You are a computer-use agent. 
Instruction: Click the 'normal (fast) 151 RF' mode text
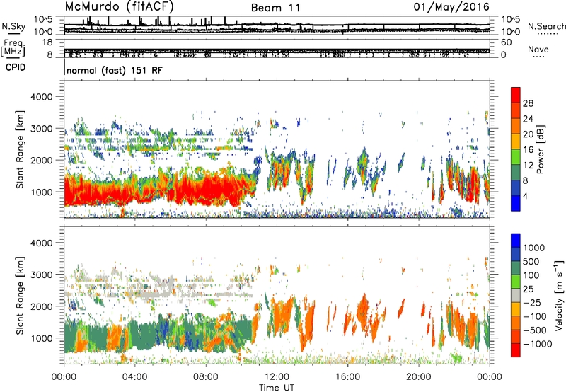pyautogui.click(x=115, y=70)
